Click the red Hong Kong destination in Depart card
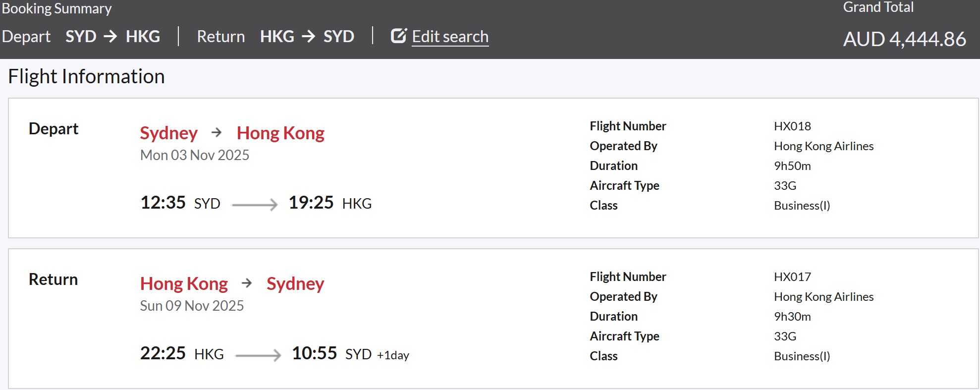The width and height of the screenshot is (980, 390). point(280,133)
